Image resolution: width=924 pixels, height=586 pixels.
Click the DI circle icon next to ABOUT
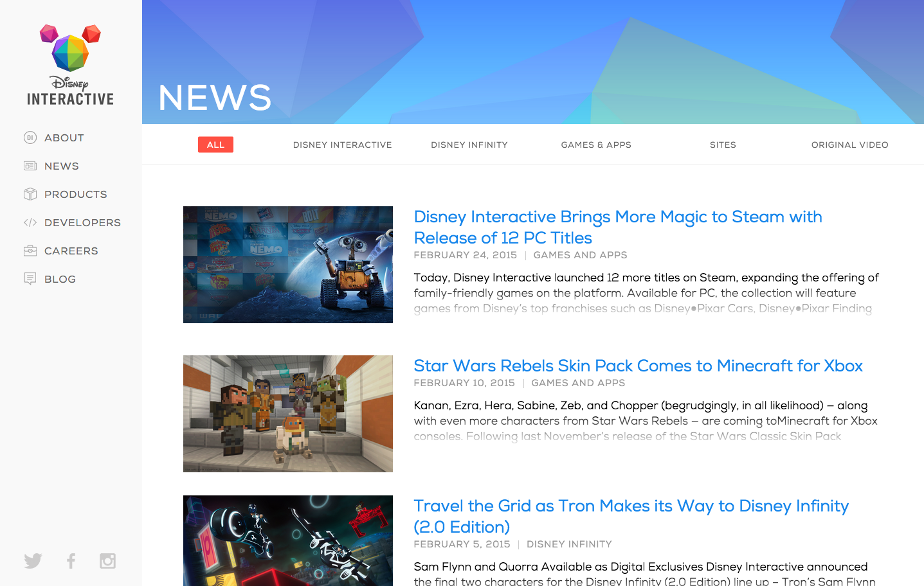(x=30, y=138)
